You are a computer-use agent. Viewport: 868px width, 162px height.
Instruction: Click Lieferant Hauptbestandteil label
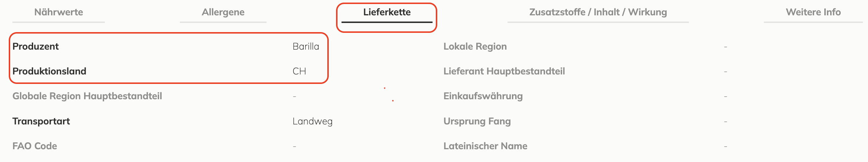click(504, 71)
